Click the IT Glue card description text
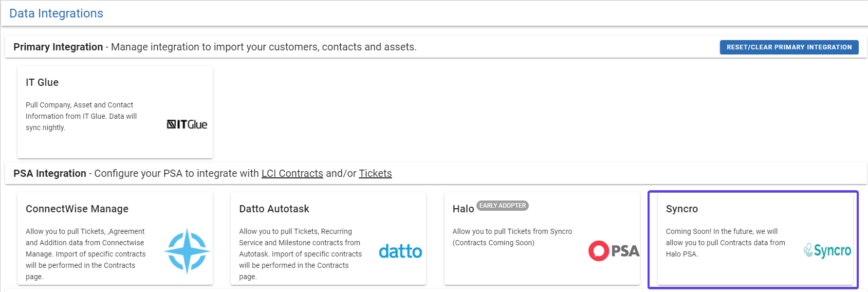Screen dimensions: 868x292 [81, 116]
